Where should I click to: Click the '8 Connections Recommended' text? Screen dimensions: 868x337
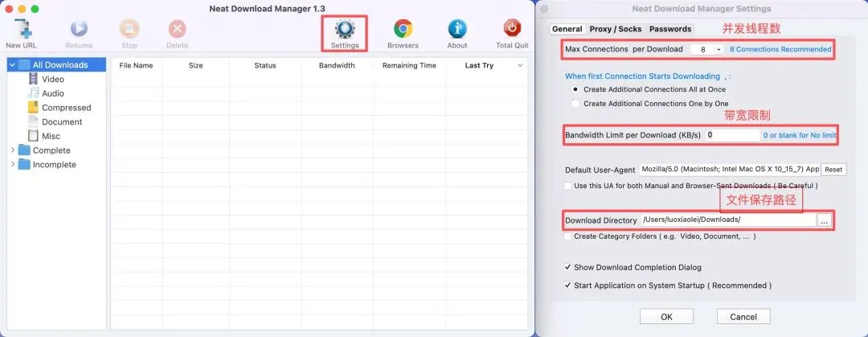(780, 49)
